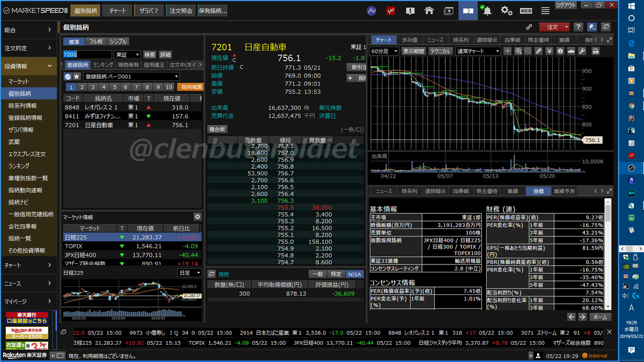This screenshot has height=362, width=644.
Task: Open 登録銘柄 ページ001 dropdown
Action: (x=131, y=76)
